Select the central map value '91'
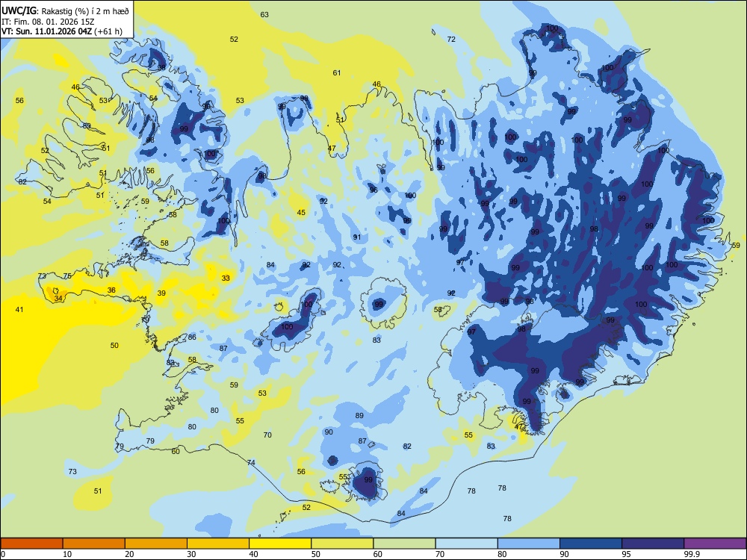Image resolution: width=747 pixels, height=560 pixels. tap(357, 237)
